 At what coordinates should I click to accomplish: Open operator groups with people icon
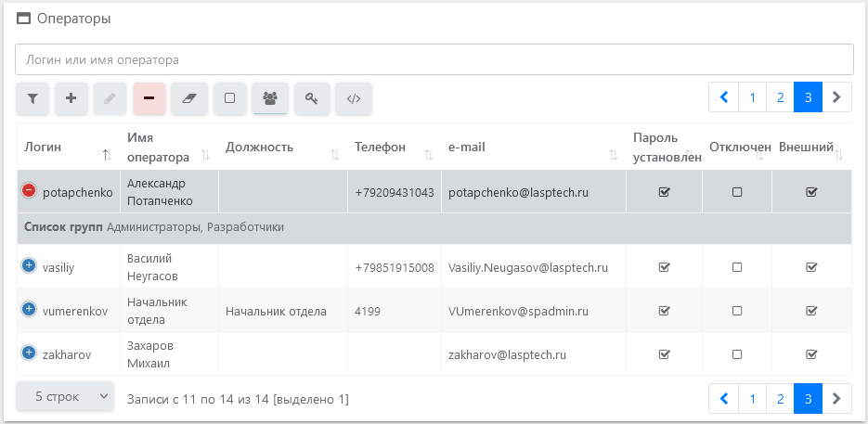[270, 98]
